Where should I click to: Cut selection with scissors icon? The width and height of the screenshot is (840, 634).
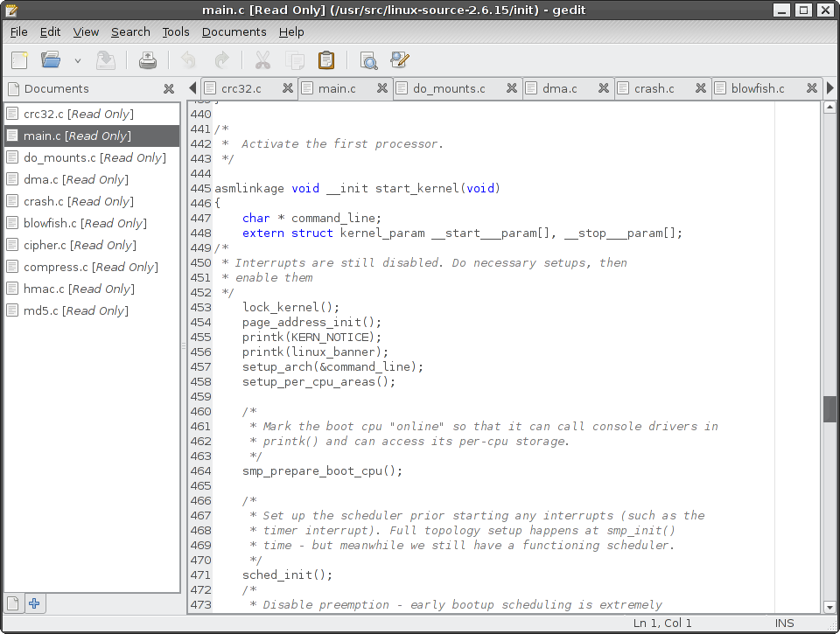pos(262,60)
